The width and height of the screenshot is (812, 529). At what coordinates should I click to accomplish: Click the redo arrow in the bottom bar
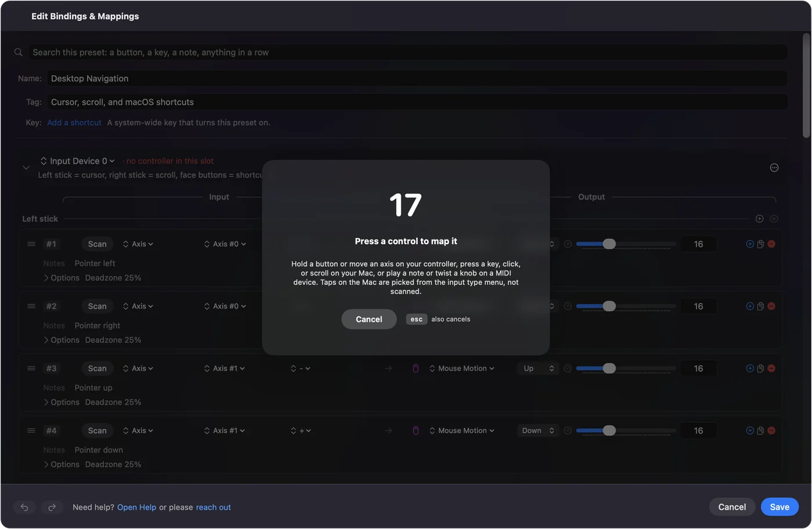(52, 507)
